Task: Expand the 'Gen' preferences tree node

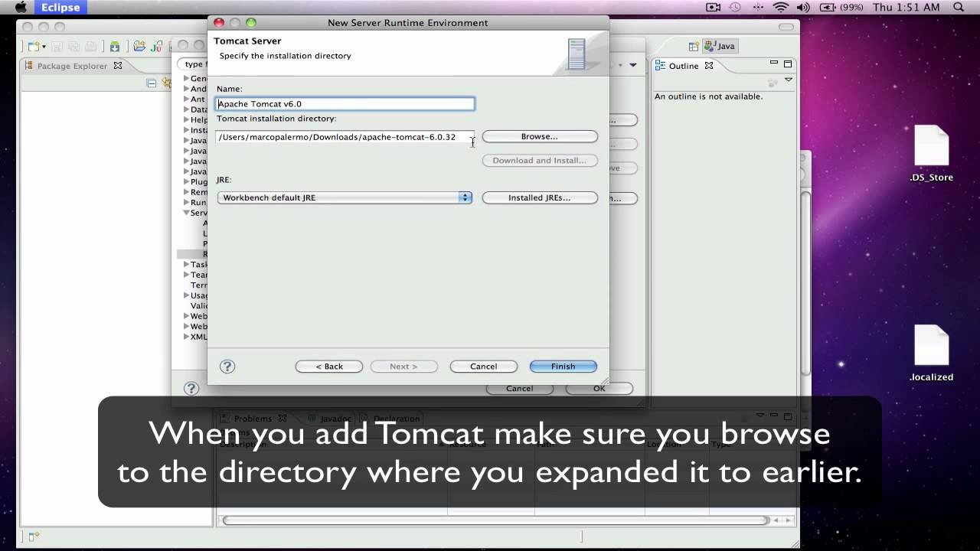Action: coord(186,79)
